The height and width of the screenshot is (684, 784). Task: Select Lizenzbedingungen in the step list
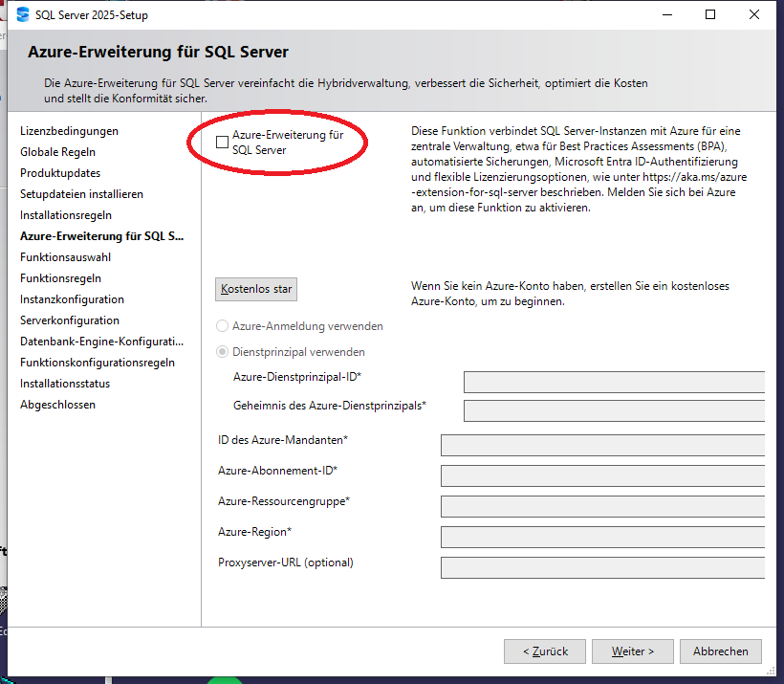point(69,131)
